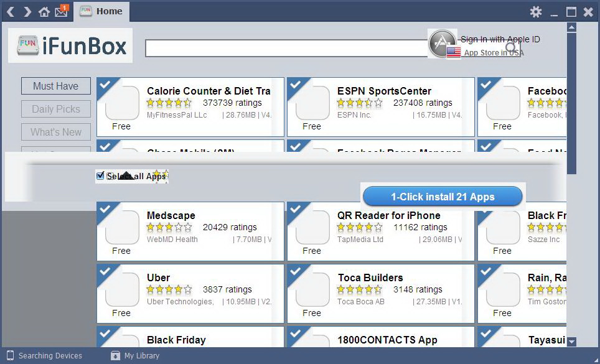Click the USA flag icon
600x364 pixels.
(454, 52)
